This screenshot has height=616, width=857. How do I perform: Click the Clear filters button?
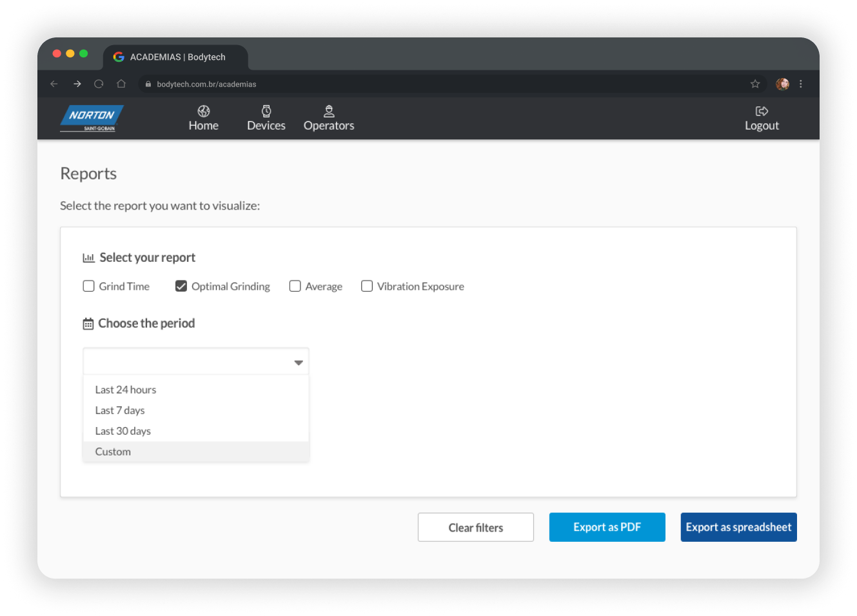[476, 528]
